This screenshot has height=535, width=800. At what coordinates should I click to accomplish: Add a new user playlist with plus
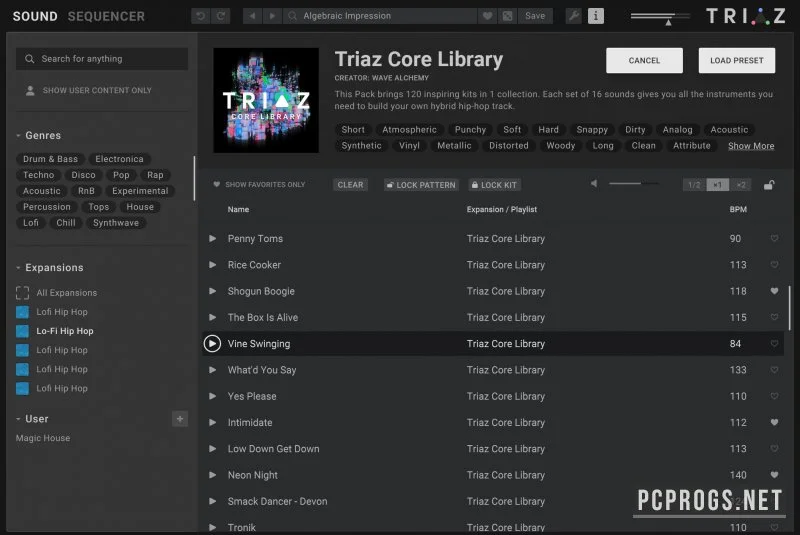click(180, 419)
